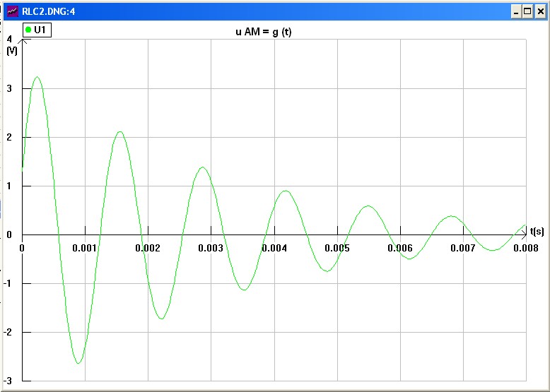
Task: Click the 0.004 tick on time axis
Action: click(x=274, y=248)
